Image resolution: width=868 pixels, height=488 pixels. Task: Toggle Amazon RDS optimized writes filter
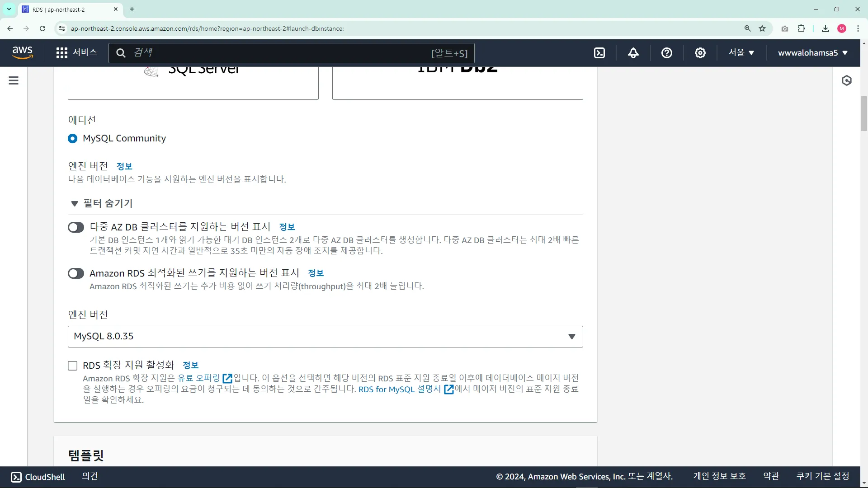76,273
